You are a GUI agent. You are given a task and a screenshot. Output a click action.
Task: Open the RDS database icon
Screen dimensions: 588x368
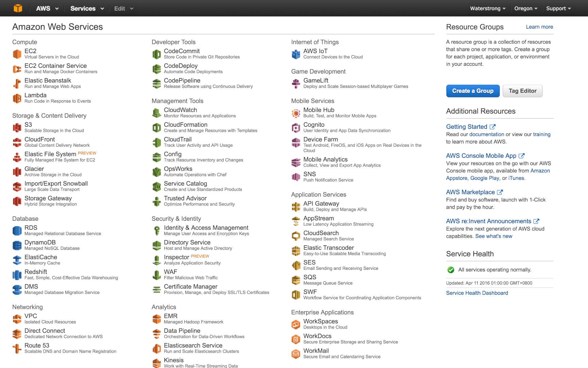pyautogui.click(x=17, y=231)
